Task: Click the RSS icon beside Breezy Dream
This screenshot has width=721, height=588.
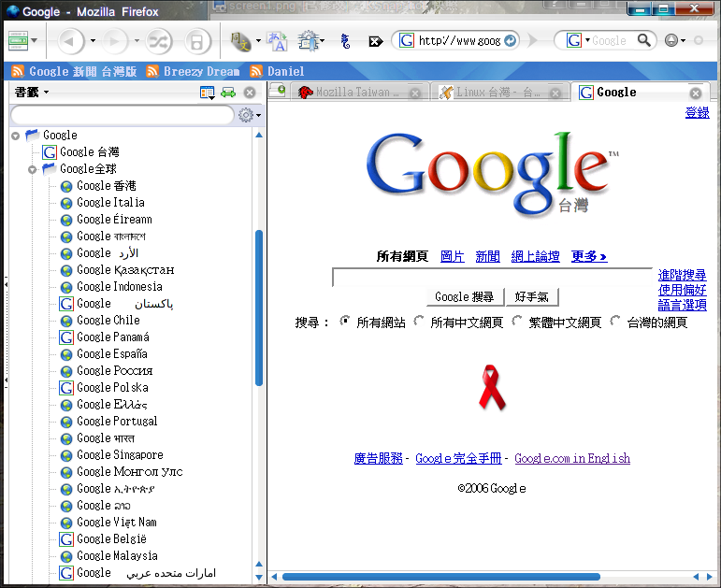Action: [153, 71]
